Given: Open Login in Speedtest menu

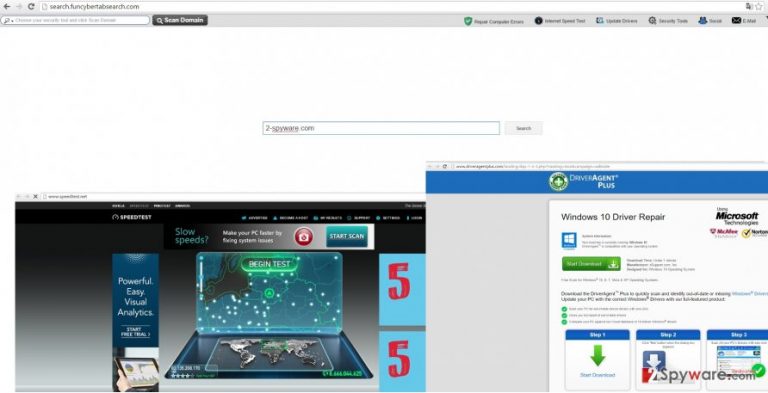Looking at the screenshot, I should coord(414,218).
